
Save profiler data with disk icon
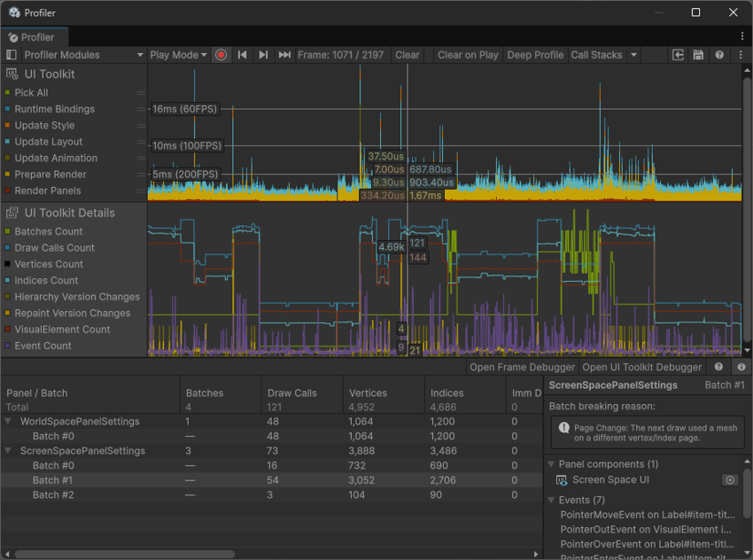point(698,55)
